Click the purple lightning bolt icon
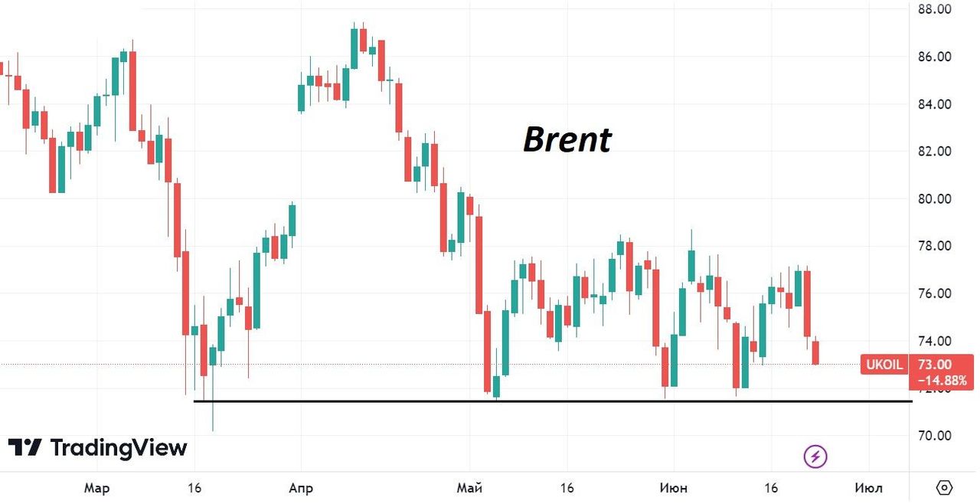 [815, 457]
